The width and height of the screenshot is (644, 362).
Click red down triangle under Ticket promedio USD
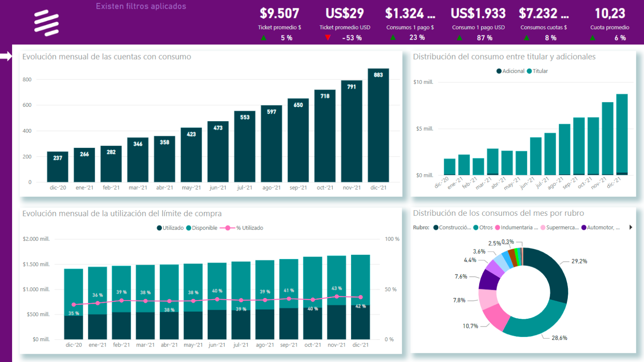pyautogui.click(x=328, y=38)
